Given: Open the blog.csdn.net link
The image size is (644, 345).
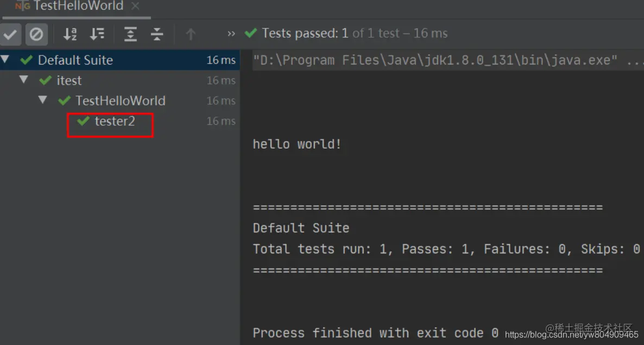Looking at the screenshot, I should tap(571, 335).
